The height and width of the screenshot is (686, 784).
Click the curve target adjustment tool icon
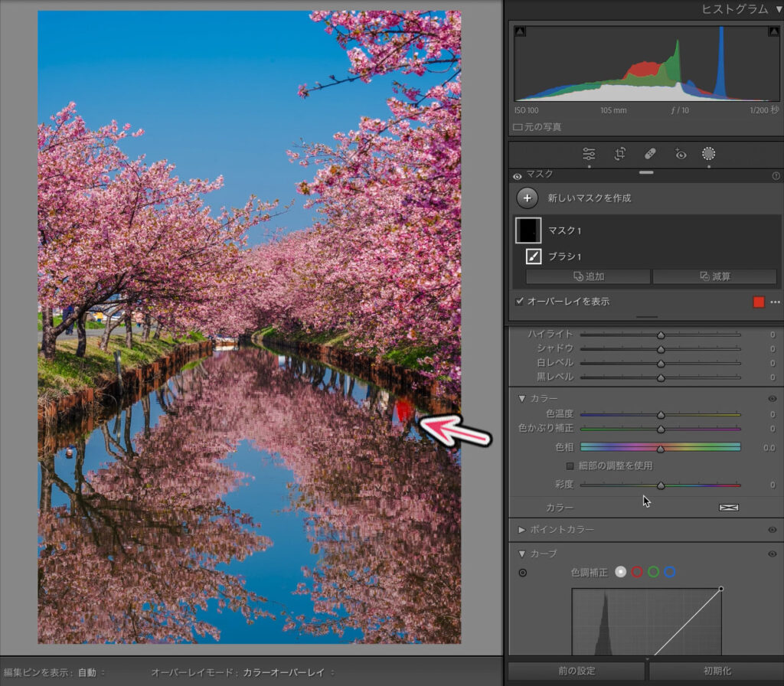523,572
